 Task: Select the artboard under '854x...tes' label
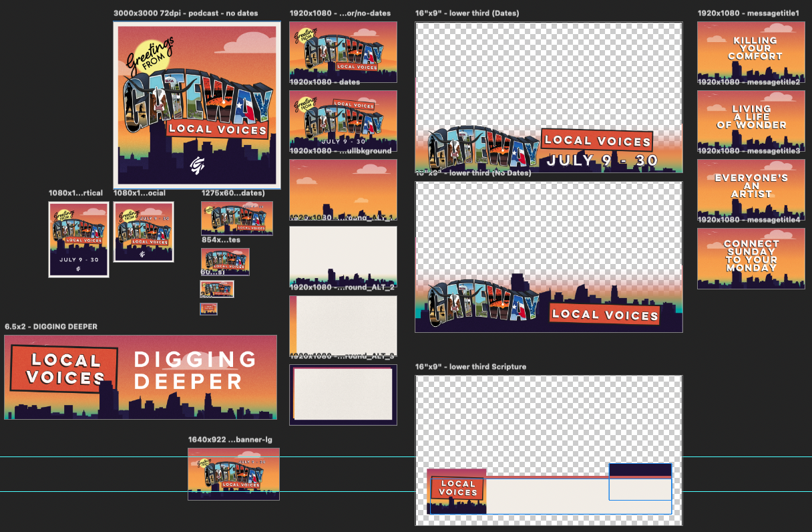click(x=226, y=261)
